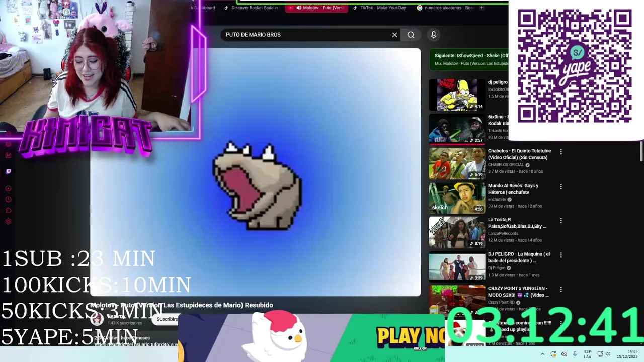644x362 pixels.
Task: Open the taskbar volume icon
Action: click(x=608, y=354)
